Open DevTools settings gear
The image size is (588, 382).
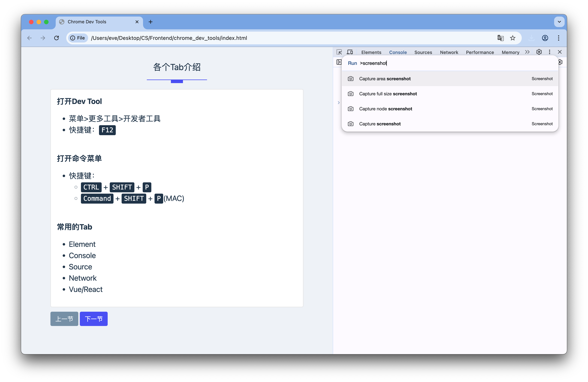pos(539,52)
